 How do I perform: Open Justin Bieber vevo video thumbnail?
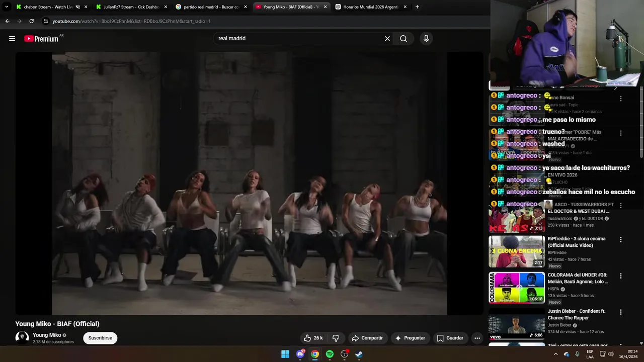click(x=517, y=324)
